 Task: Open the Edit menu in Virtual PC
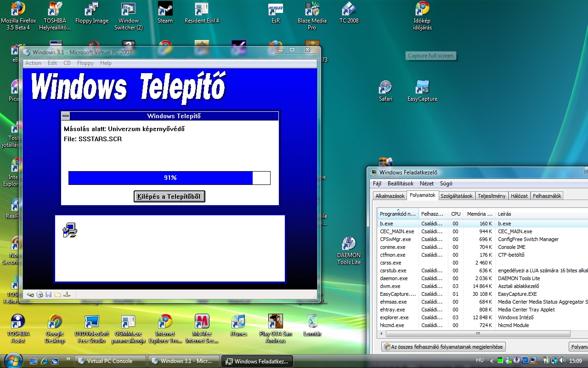[x=52, y=63]
